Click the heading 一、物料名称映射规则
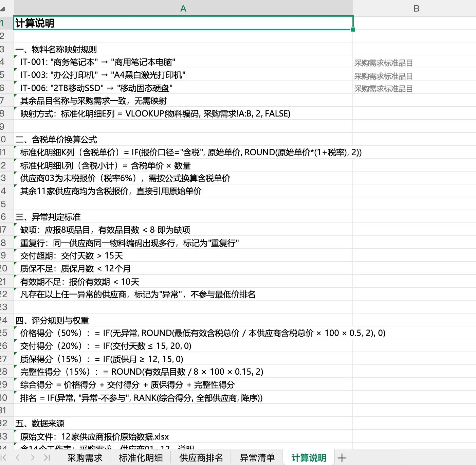 pos(183,49)
